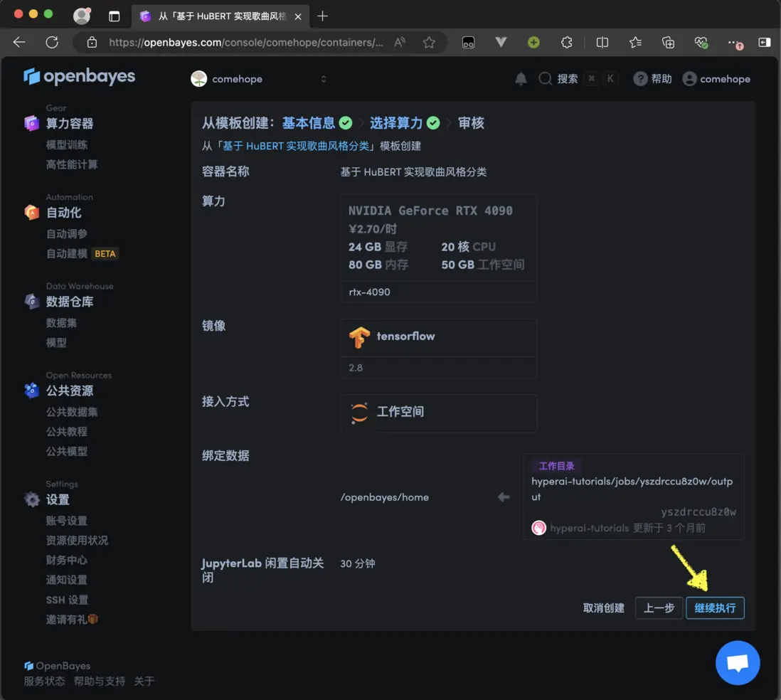Open the browser extensions puzzle icon
Viewport: 781px width, 700px height.
pyautogui.click(x=566, y=43)
